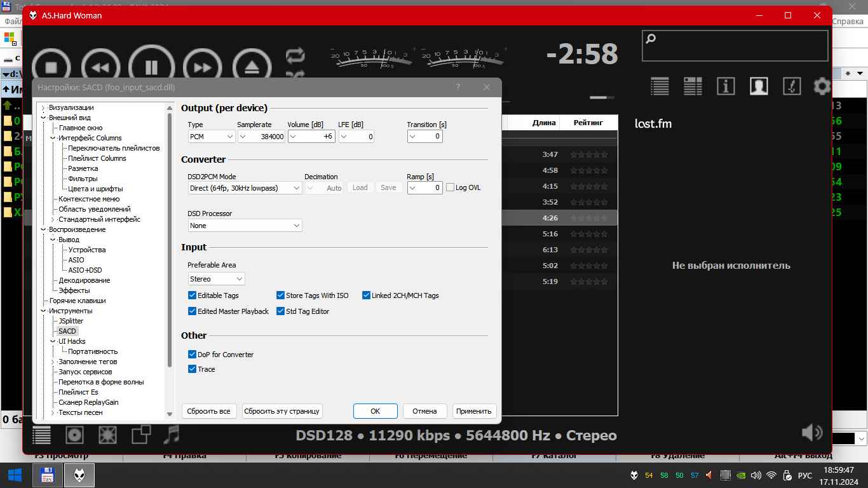Click the Применить button
Screen dimensions: 868x488
pos(473,411)
